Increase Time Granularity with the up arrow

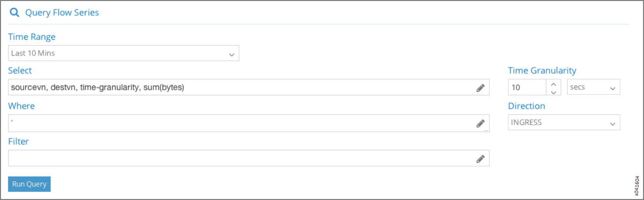pos(554,84)
